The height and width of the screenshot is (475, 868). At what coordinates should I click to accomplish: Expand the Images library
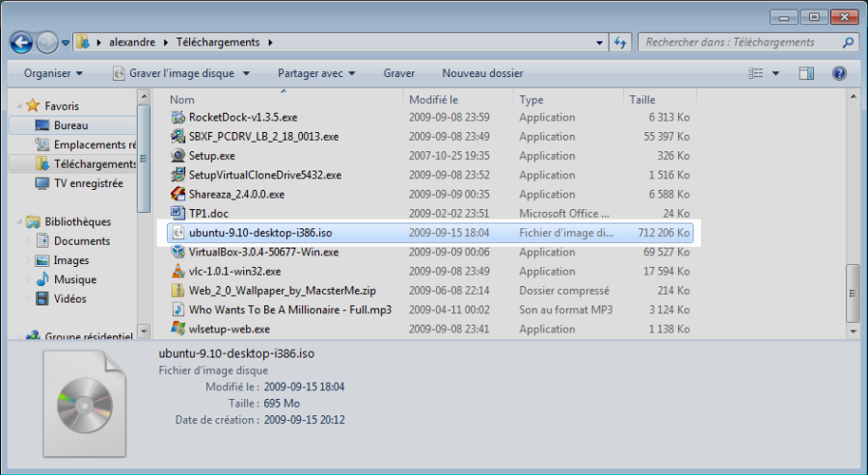tap(29, 260)
